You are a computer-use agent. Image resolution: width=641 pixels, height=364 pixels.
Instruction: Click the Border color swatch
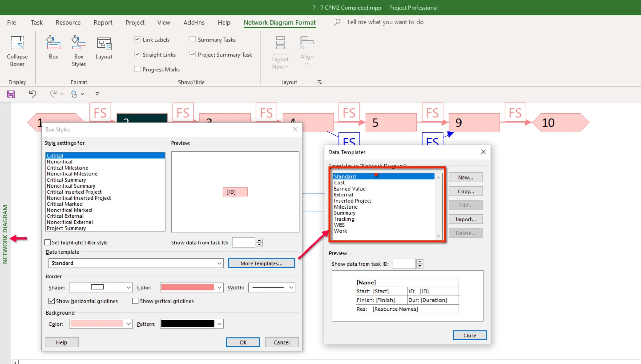click(187, 287)
